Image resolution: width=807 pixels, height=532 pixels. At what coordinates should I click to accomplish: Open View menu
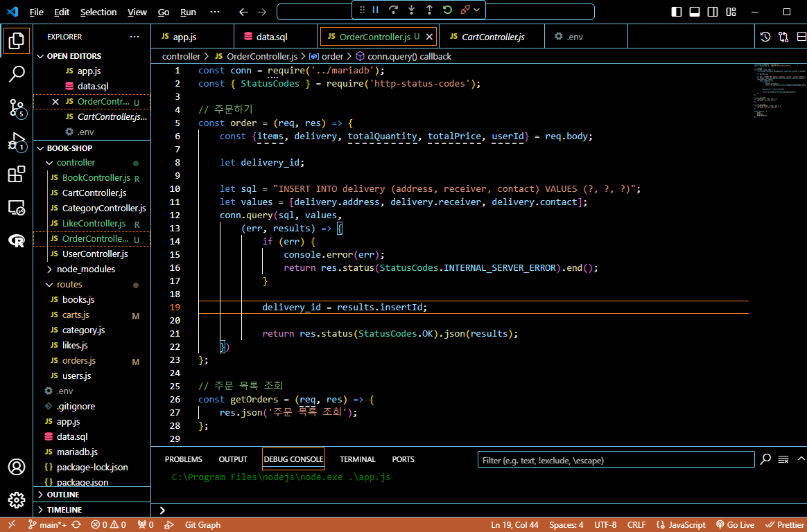pos(137,12)
